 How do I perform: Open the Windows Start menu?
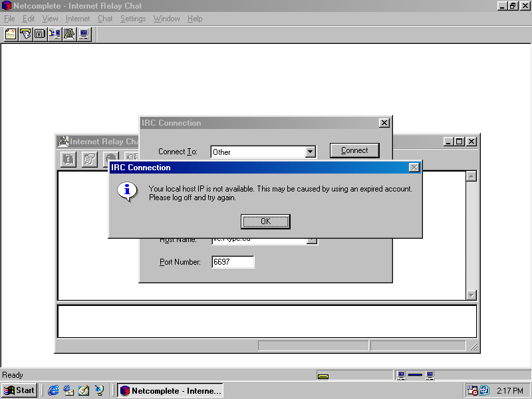(x=19, y=390)
